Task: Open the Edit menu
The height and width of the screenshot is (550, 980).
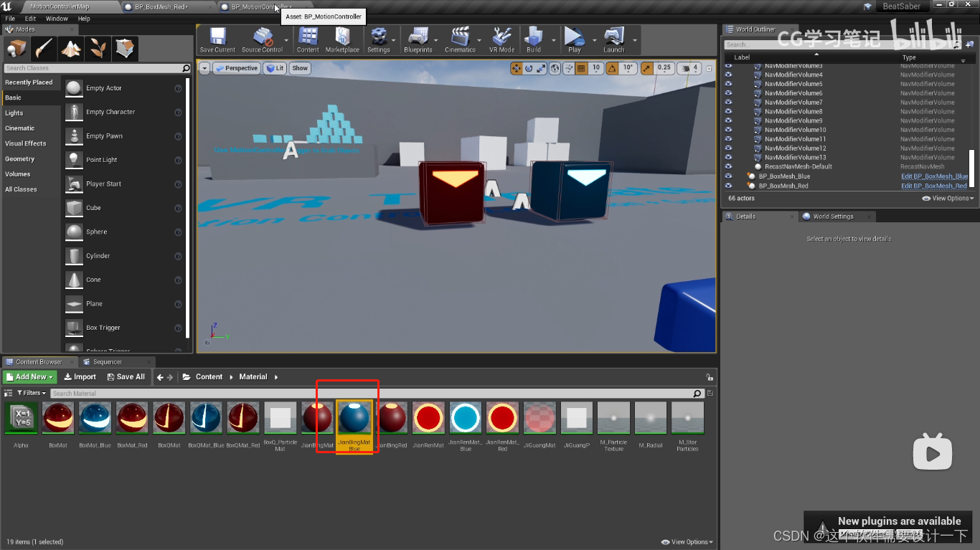Action: 30,19
